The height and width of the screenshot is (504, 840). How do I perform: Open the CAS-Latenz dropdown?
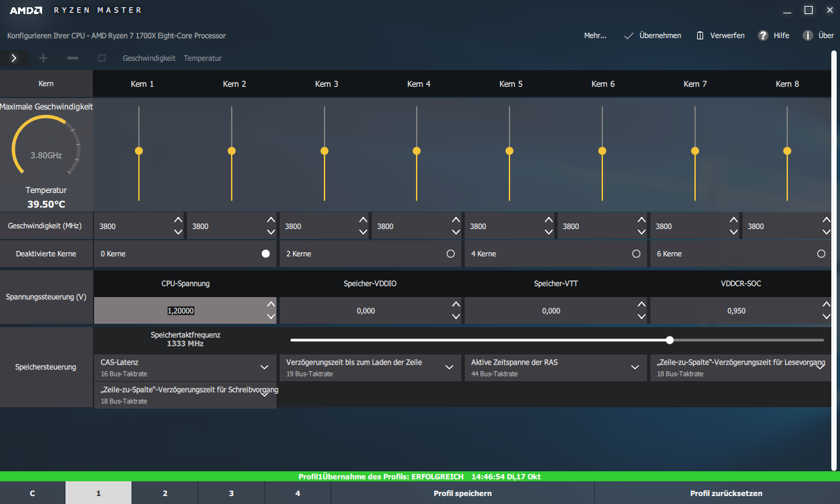pos(185,368)
